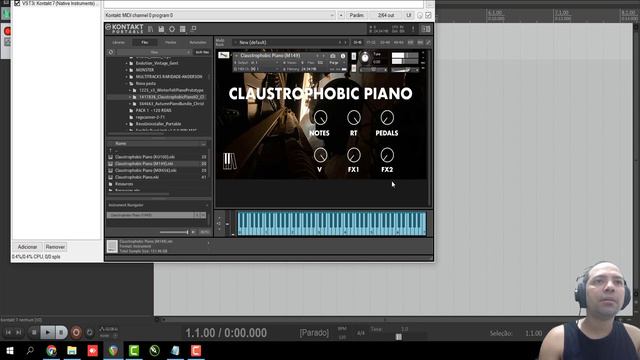This screenshot has height=360, width=640.
Task: Click the go-to-end transport button
Action: coord(18,333)
